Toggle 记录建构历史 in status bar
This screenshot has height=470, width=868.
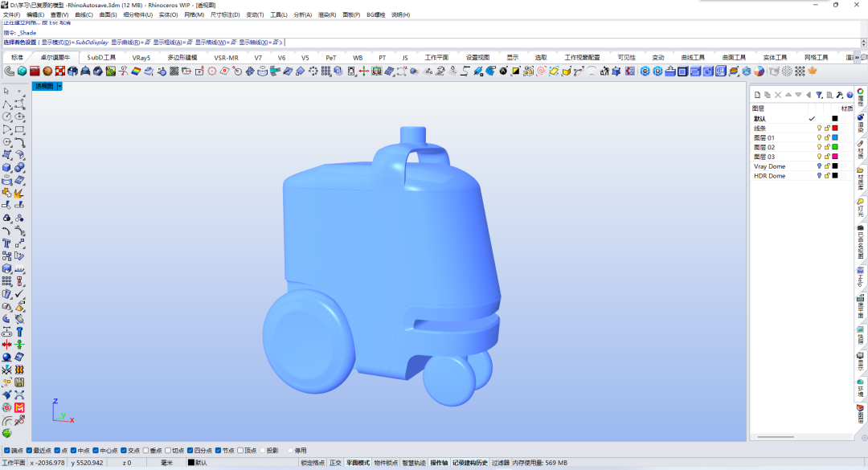click(x=470, y=463)
